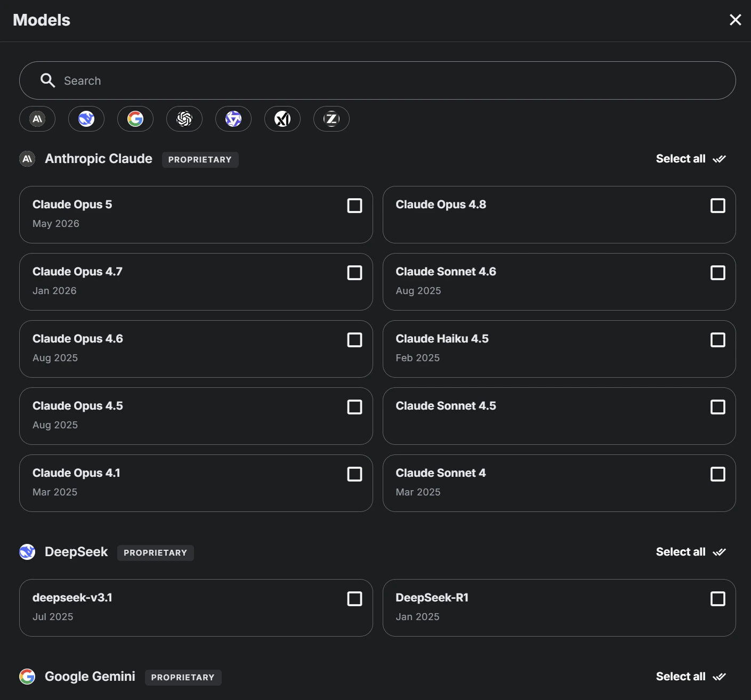Screen dimensions: 751x700
Task: Click Jan 2025 date under DeepSeek-R1
Action: (417, 617)
